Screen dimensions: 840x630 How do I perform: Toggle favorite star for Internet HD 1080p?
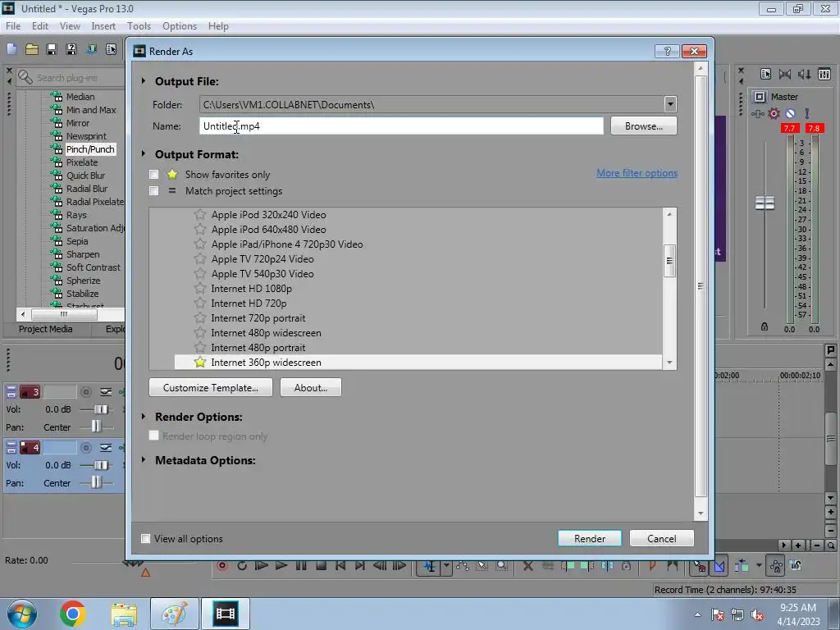coord(200,288)
